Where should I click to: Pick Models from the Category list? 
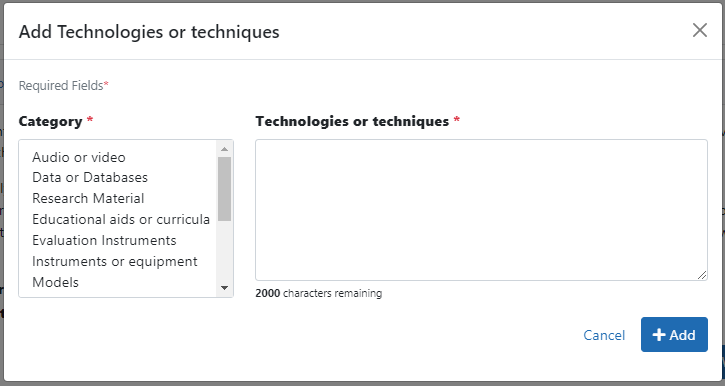pyautogui.click(x=118, y=282)
